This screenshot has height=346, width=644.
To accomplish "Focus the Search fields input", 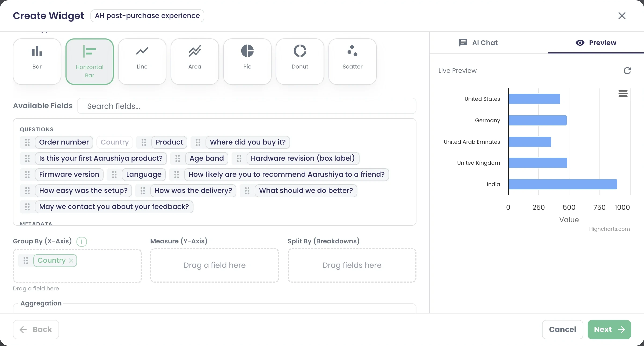I will [x=247, y=106].
